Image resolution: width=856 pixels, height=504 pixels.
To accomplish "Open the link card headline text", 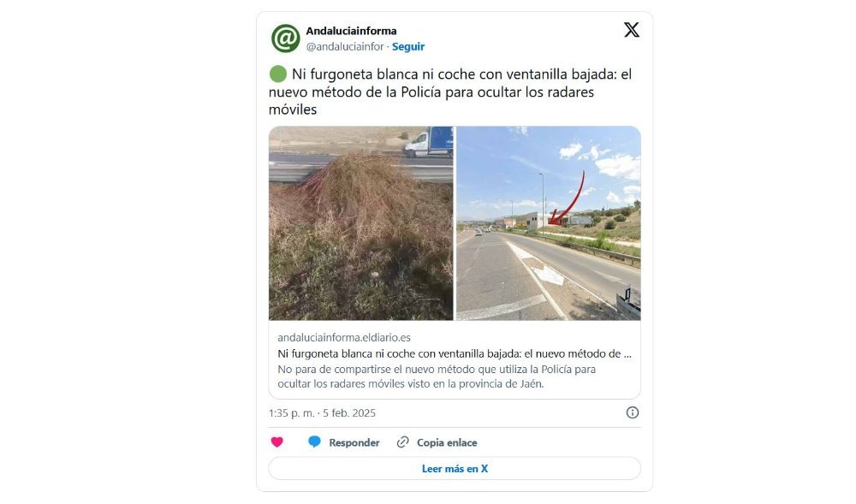I will point(455,353).
